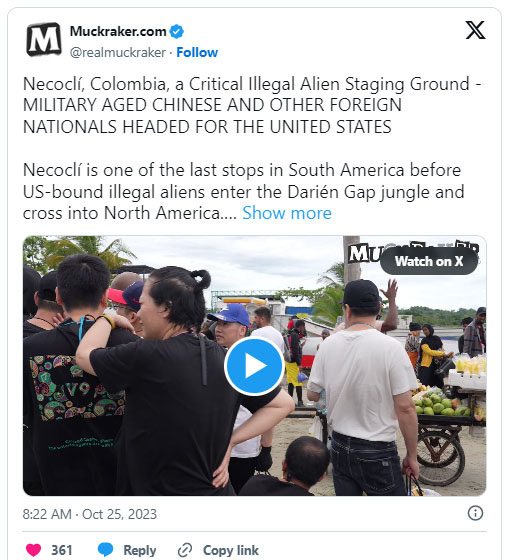Click the chain link copy icon
The image size is (510, 560).
(x=185, y=550)
